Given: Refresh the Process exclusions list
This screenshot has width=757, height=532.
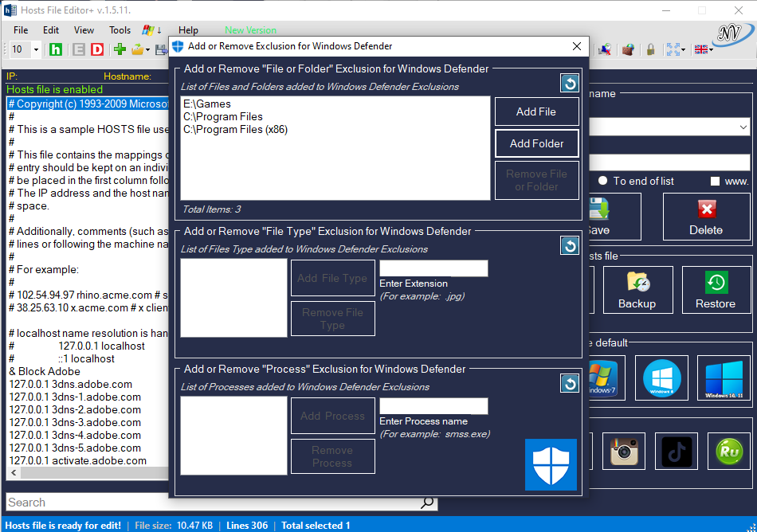Looking at the screenshot, I should [570, 384].
